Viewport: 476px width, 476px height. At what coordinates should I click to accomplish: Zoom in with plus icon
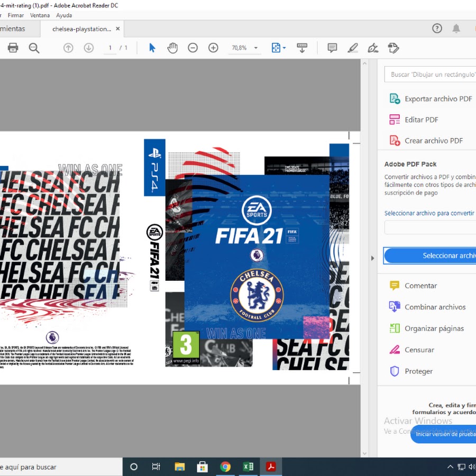point(213,48)
